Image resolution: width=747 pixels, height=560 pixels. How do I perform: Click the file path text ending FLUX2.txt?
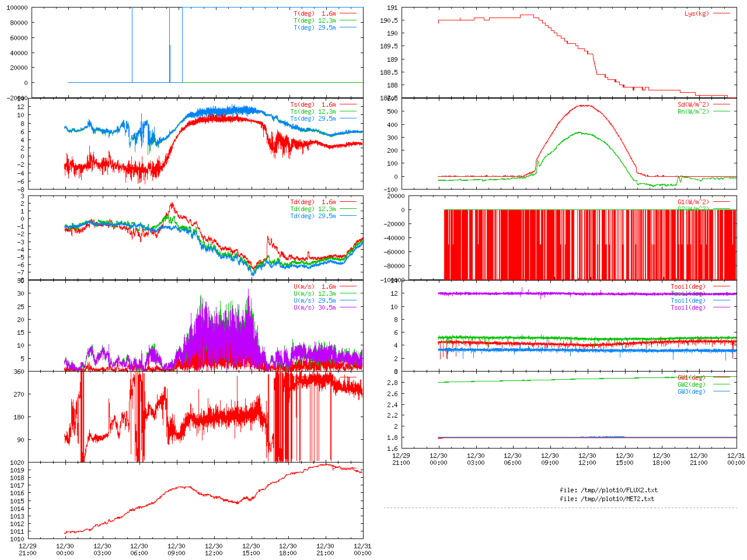click(x=608, y=490)
